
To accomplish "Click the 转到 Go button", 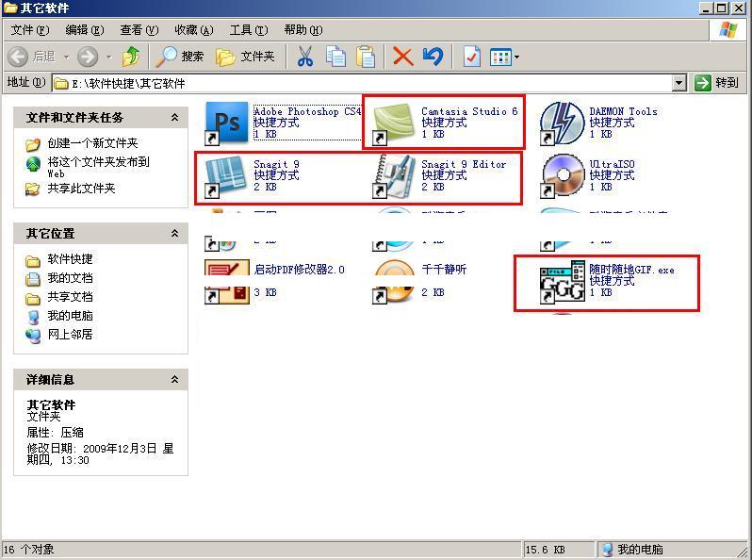I will pyautogui.click(x=716, y=83).
